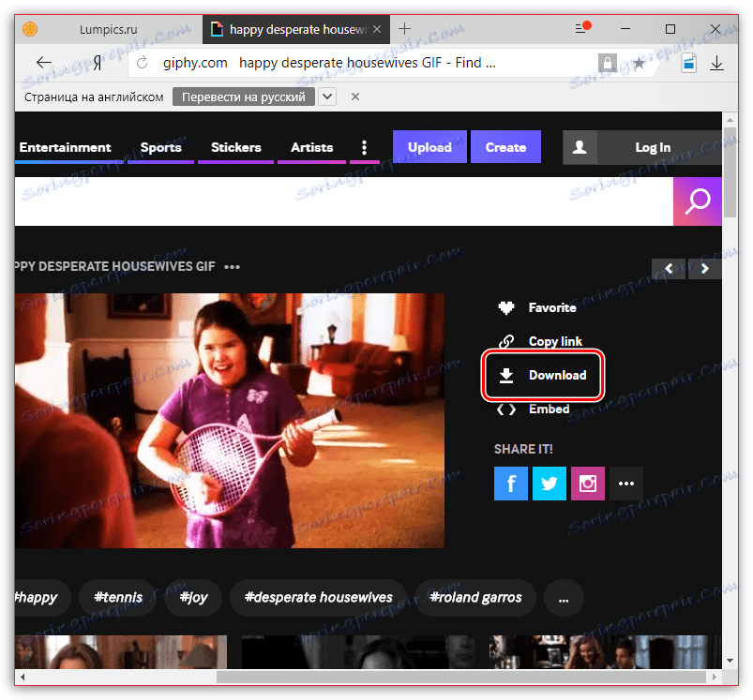Viewport: 753px width, 700px height.
Task: Go to previous GIF arrow
Action: 669,269
